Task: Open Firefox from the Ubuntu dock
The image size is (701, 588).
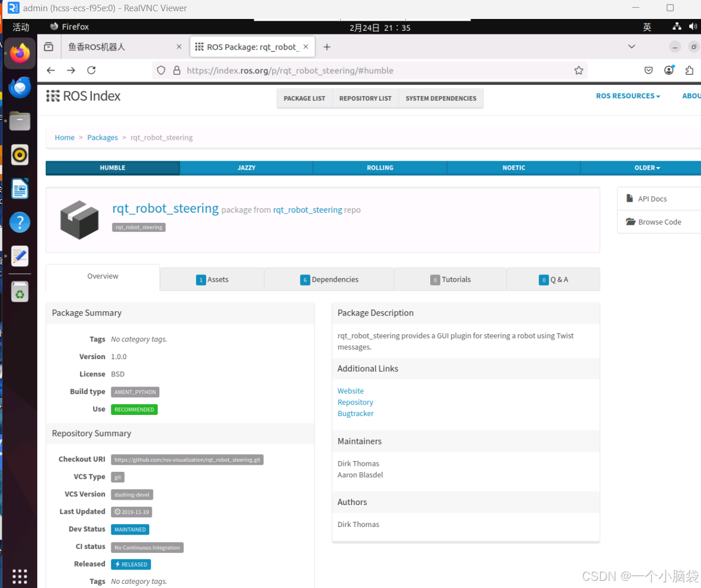Action: (x=20, y=53)
